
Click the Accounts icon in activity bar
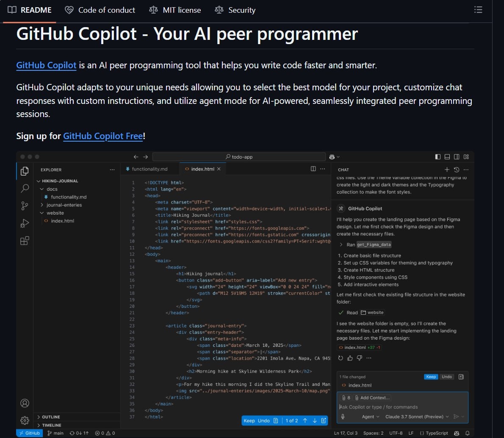[25, 403]
